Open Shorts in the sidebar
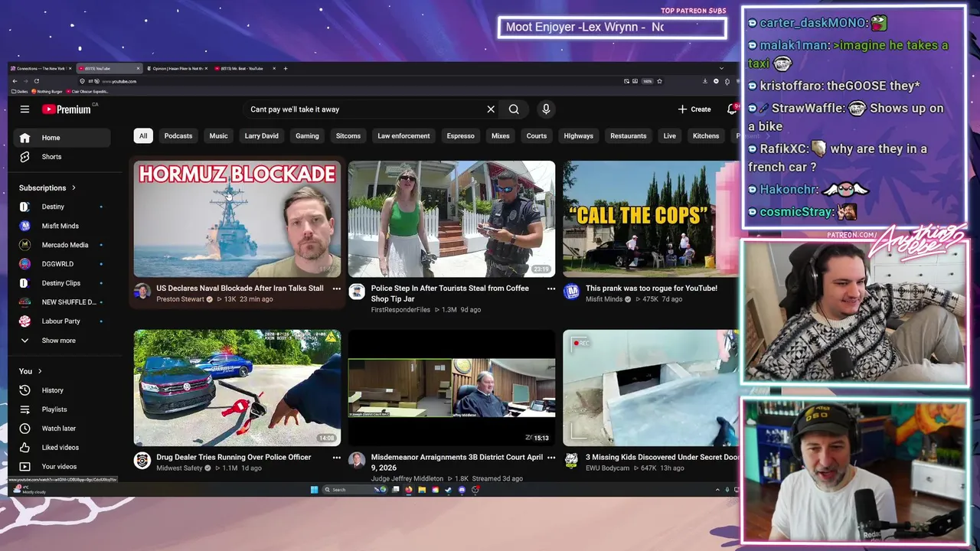980x551 pixels. [x=61, y=157]
